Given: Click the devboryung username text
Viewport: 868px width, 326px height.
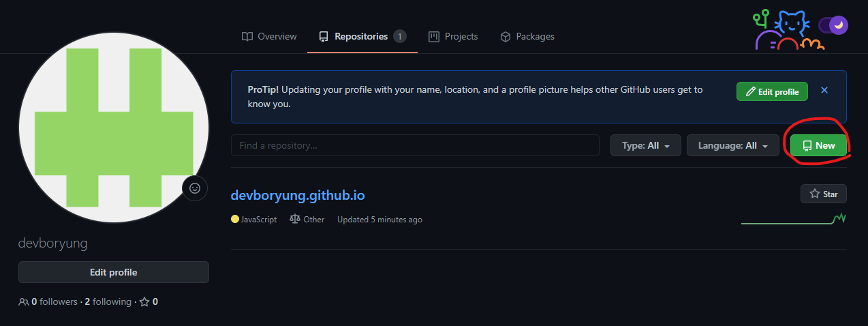Looking at the screenshot, I should (52, 243).
